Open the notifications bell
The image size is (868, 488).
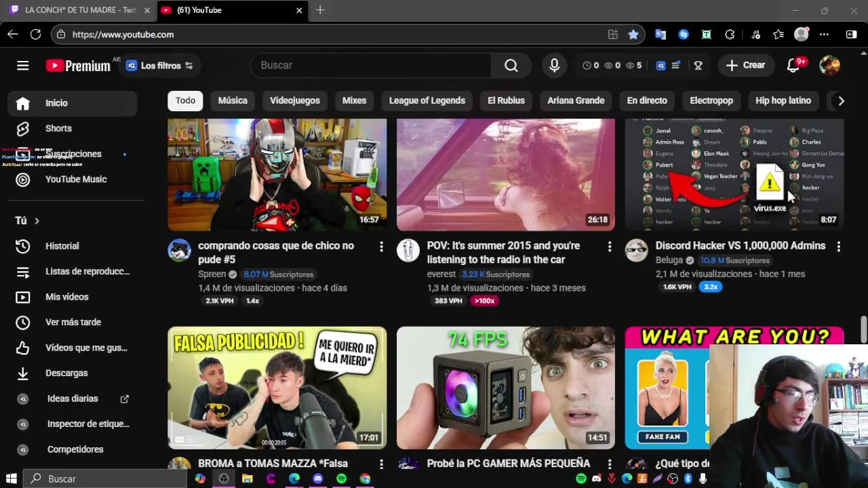pyautogui.click(x=793, y=65)
